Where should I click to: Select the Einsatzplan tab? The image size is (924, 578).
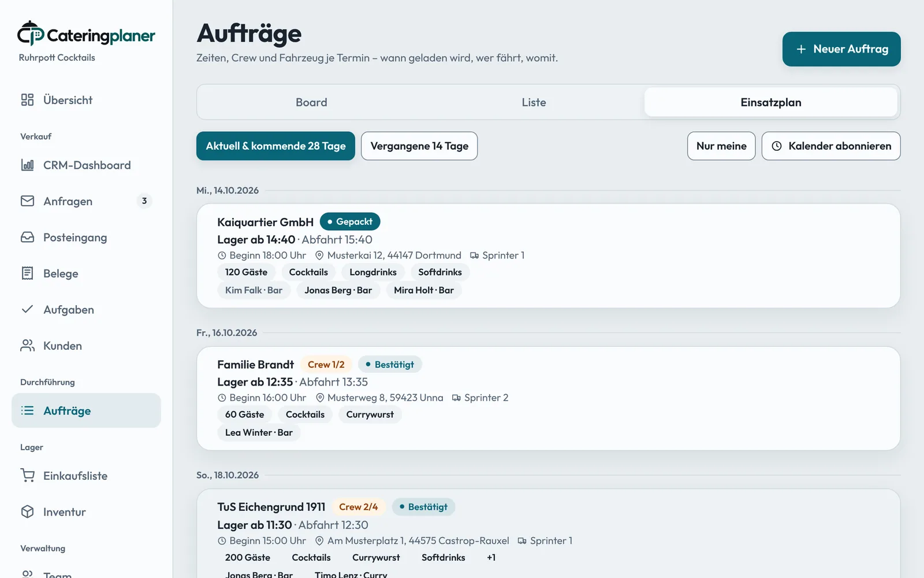(771, 102)
